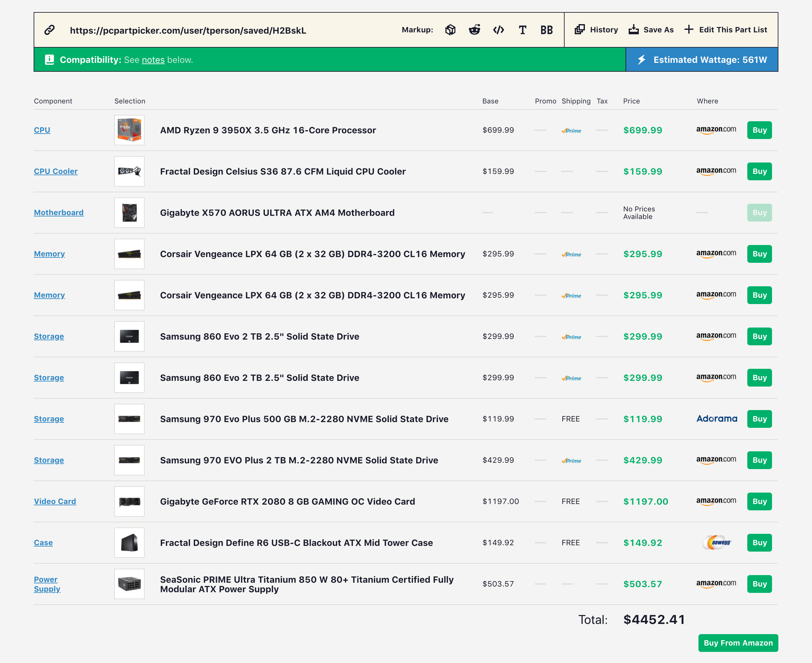Image resolution: width=812 pixels, height=663 pixels.
Task: Click the No Prices Available text
Action: (639, 213)
